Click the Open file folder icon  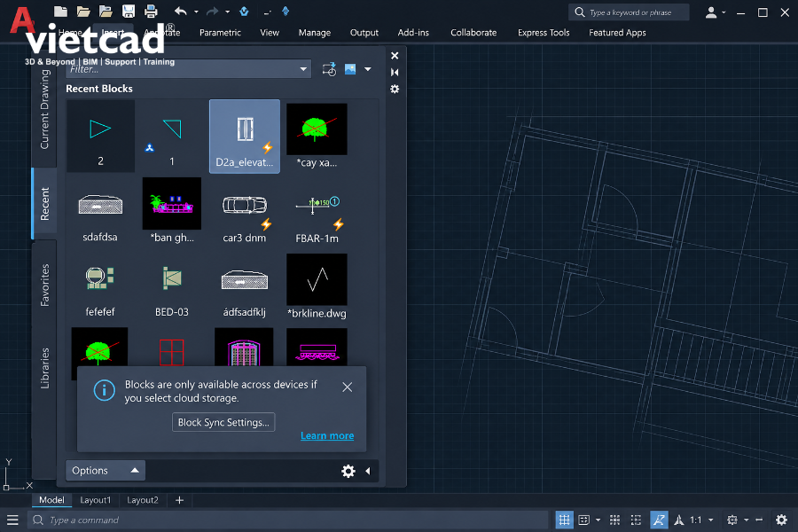[83, 12]
